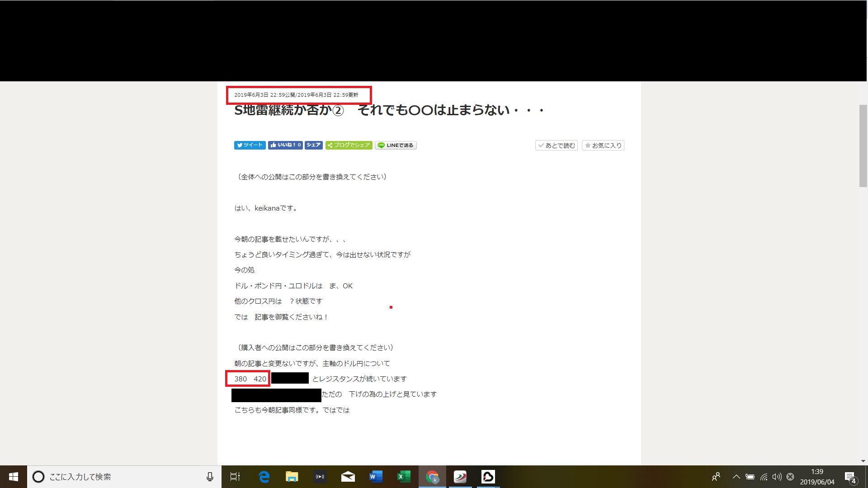Open Microsoft Edge from taskbar
The image size is (868, 488).
coord(264,477)
